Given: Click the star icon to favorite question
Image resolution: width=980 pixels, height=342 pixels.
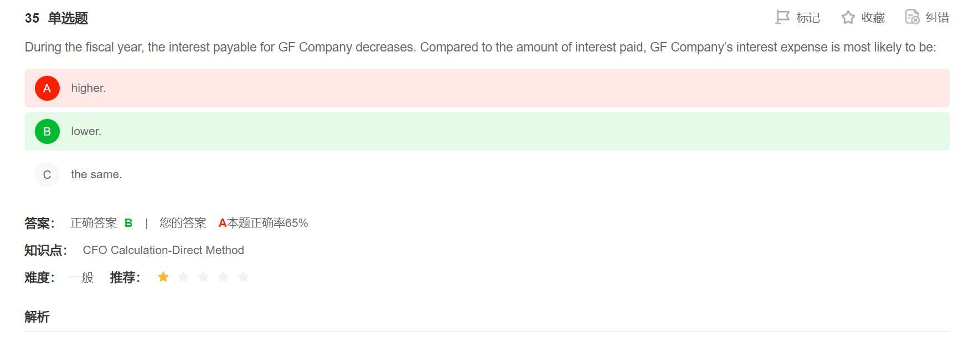Looking at the screenshot, I should 848,18.
